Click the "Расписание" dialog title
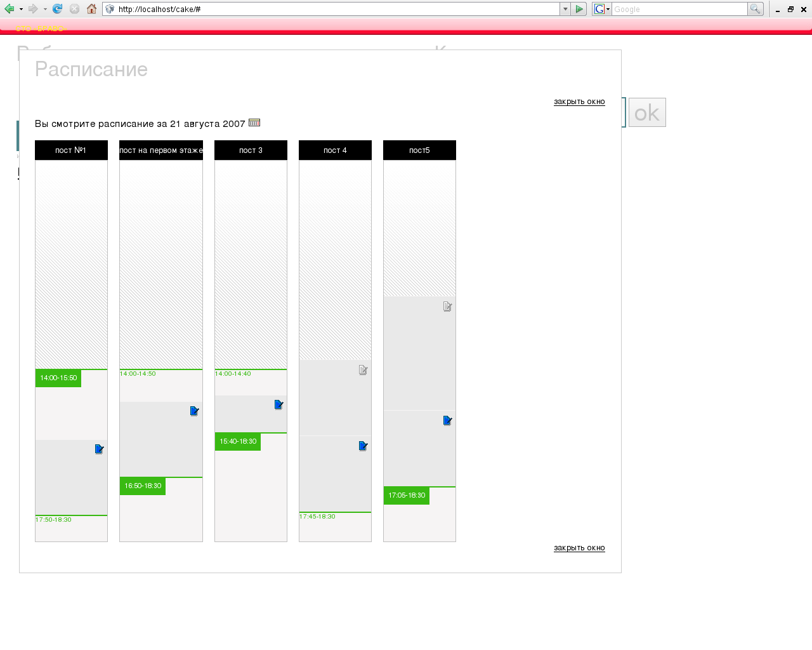 click(x=91, y=69)
